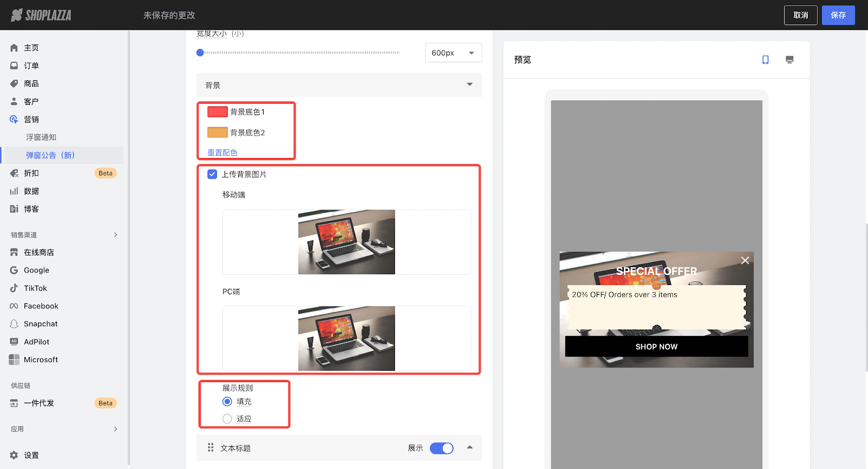Viewport: 868px width, 469px height.
Task: Click the 商品 tag icon
Action: pyautogui.click(x=14, y=84)
